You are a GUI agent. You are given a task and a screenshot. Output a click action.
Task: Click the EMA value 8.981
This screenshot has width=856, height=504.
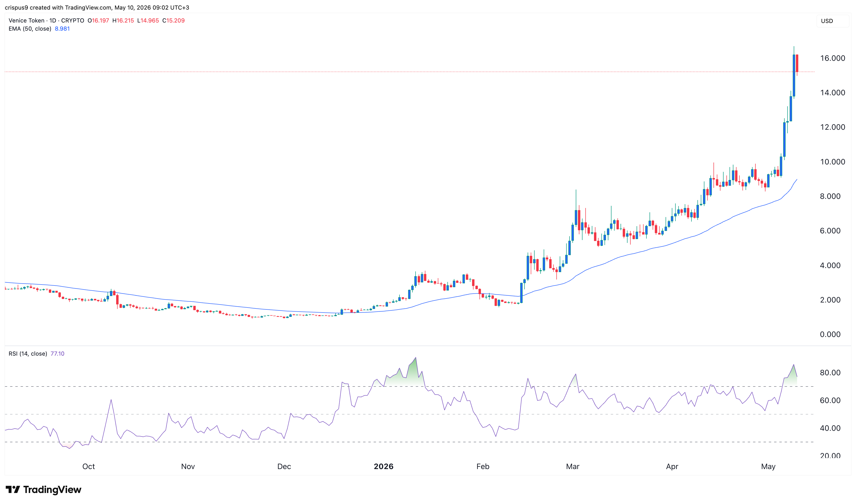tap(62, 29)
